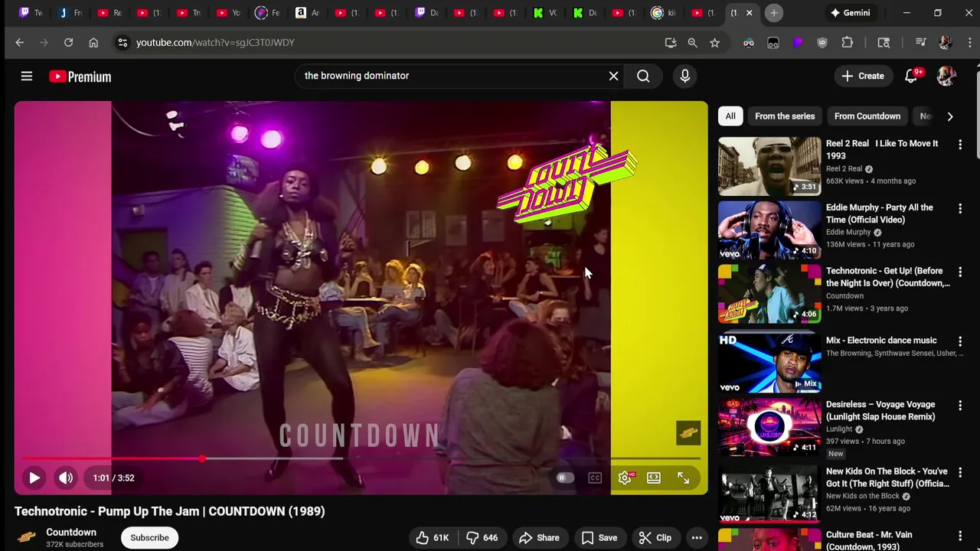Open Mix - Electronic dance music title

pyautogui.click(x=881, y=341)
